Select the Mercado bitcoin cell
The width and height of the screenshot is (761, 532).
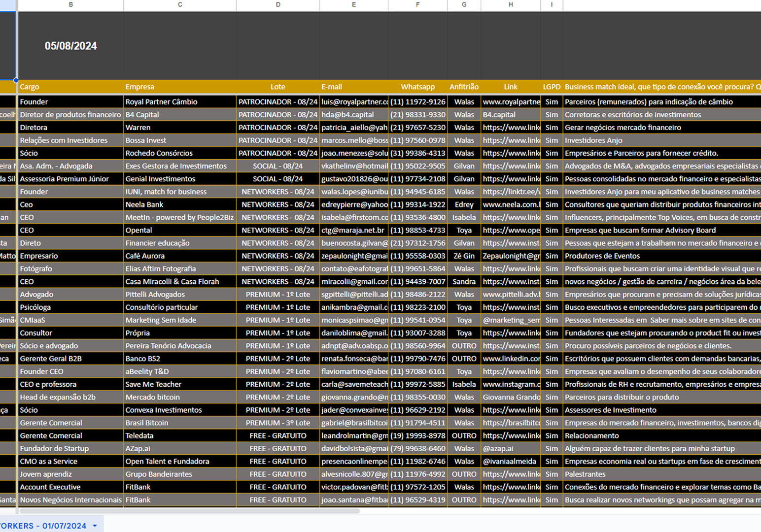(x=180, y=397)
